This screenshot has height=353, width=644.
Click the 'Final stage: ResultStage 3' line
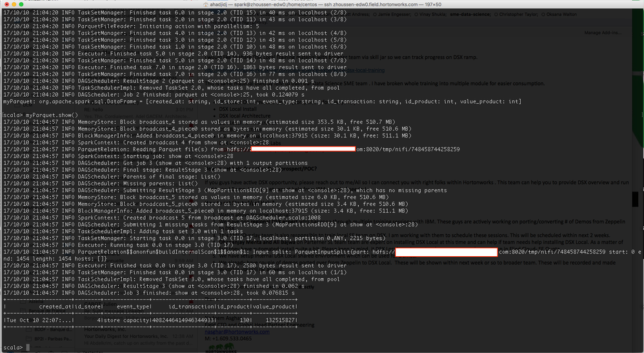click(143, 170)
